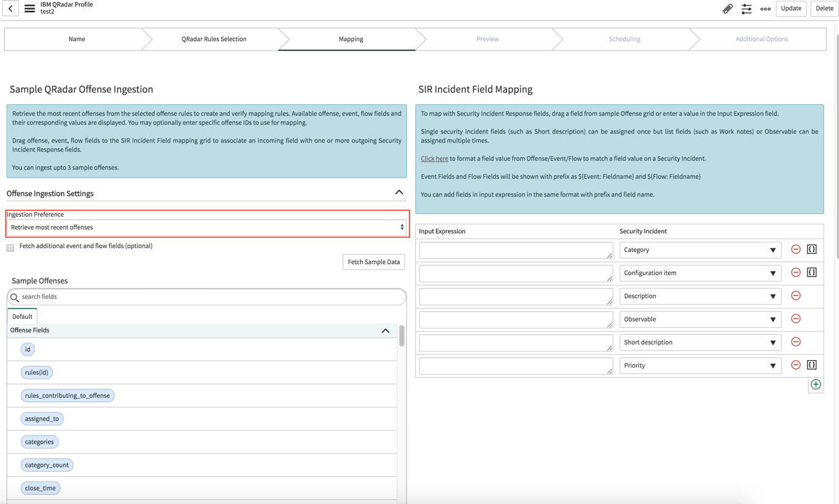This screenshot has height=504, width=839.
Task: Open the Configuration item dropdown
Action: coord(700,273)
